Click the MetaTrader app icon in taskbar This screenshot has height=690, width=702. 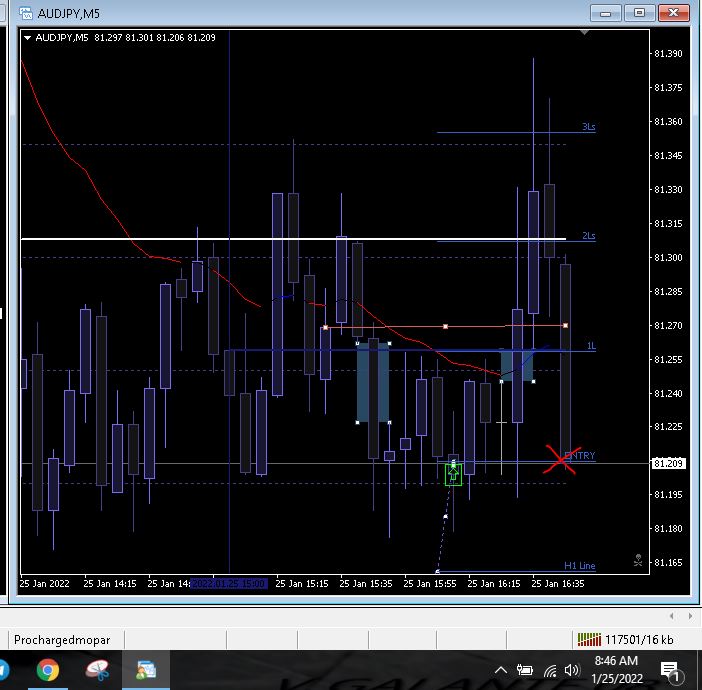pos(147,669)
